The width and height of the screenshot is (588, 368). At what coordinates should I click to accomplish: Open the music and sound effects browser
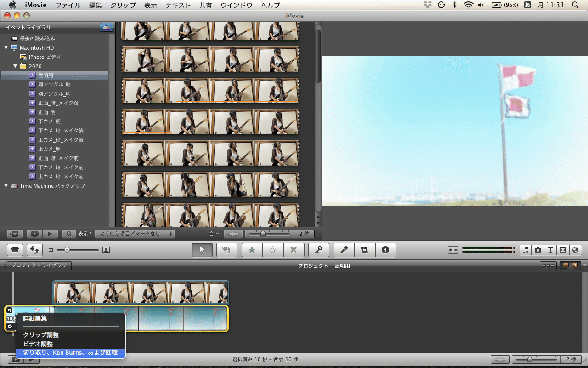pos(526,250)
